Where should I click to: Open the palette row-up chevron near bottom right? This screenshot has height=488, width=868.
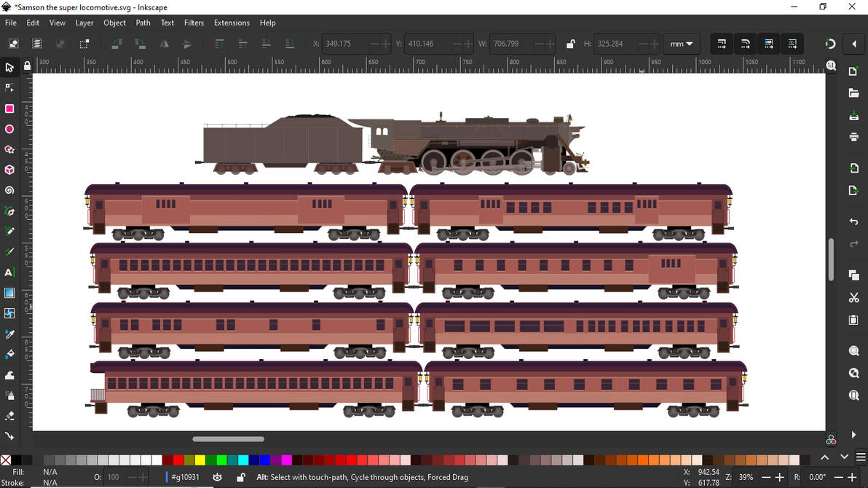pos(825,457)
